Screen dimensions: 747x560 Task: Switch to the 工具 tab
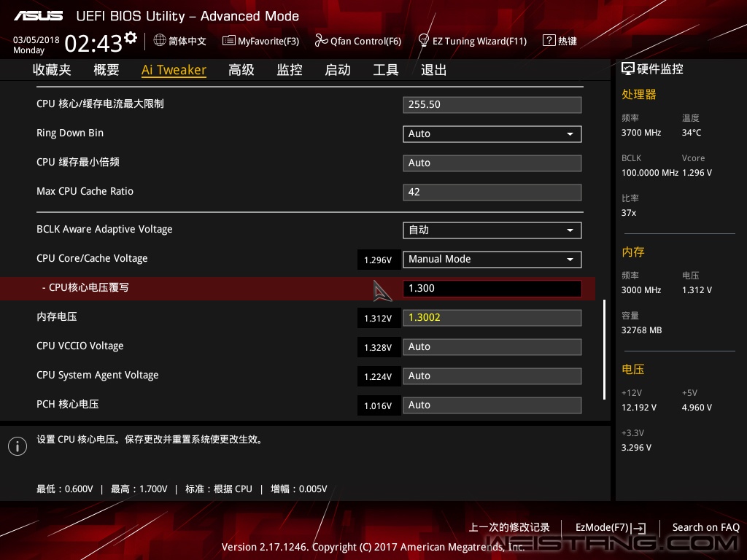(x=386, y=70)
